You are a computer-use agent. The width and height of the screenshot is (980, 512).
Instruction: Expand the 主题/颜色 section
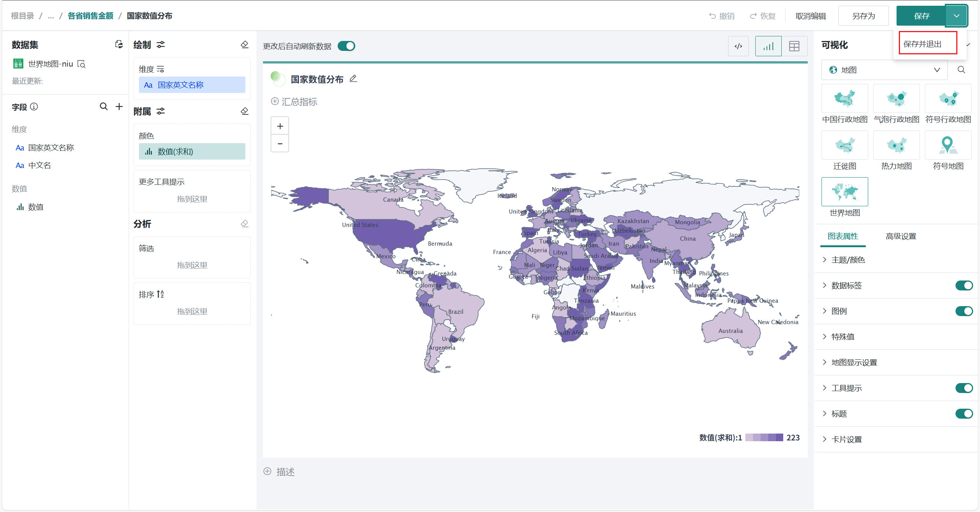click(848, 260)
